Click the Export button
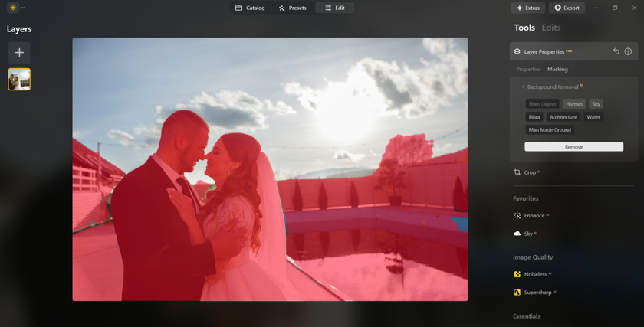The image size is (644, 327). tap(567, 8)
